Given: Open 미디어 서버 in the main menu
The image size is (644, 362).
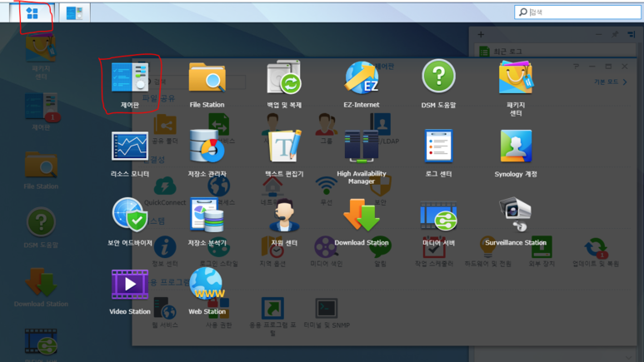Looking at the screenshot, I should (x=439, y=223).
